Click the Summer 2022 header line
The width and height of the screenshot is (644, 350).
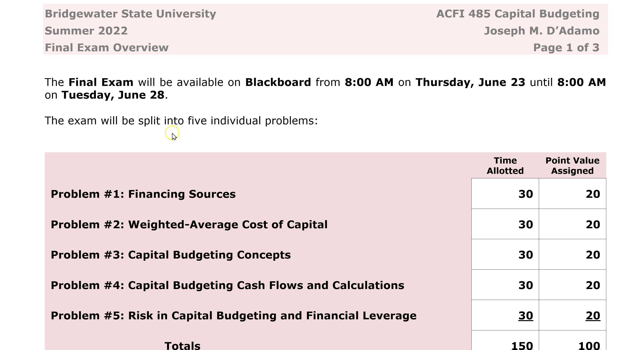86,31
